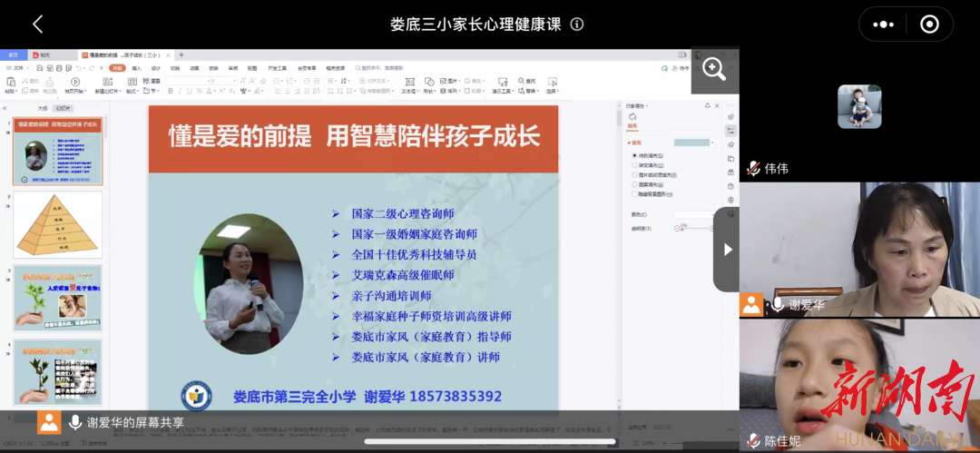
Task: Click the Select (选择) tool icon
Action: (553, 82)
